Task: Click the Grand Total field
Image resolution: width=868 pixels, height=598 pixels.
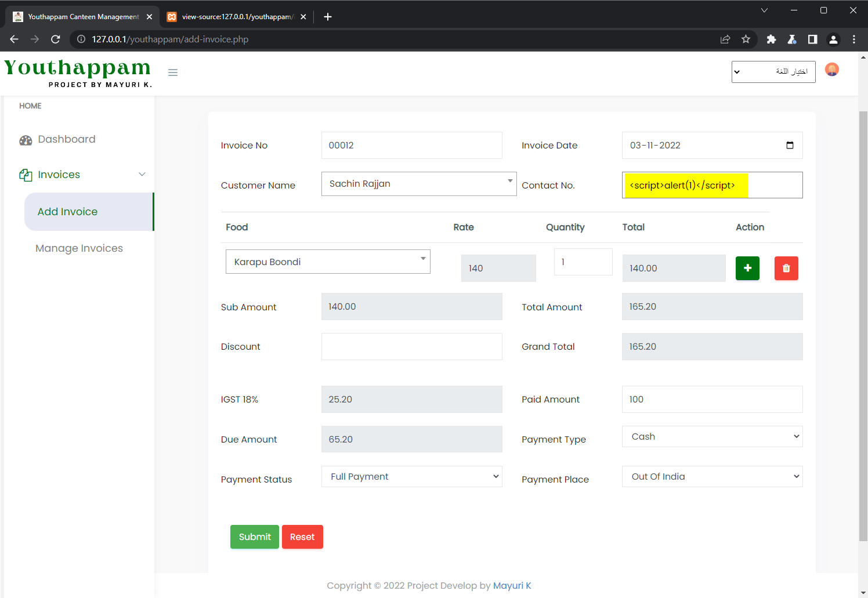Action: point(712,346)
